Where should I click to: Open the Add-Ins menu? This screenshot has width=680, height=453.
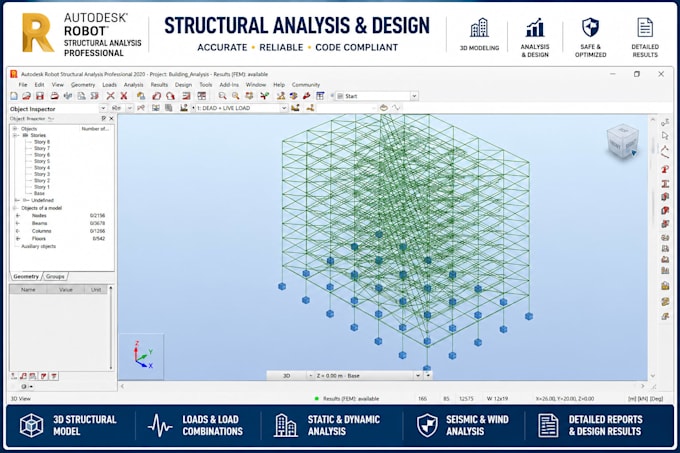tap(229, 85)
